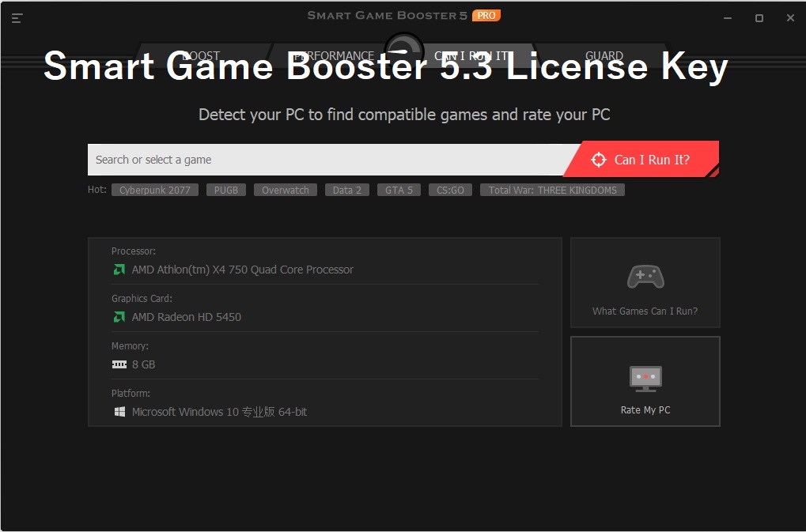Open the PERFORMANCE tab

point(333,56)
